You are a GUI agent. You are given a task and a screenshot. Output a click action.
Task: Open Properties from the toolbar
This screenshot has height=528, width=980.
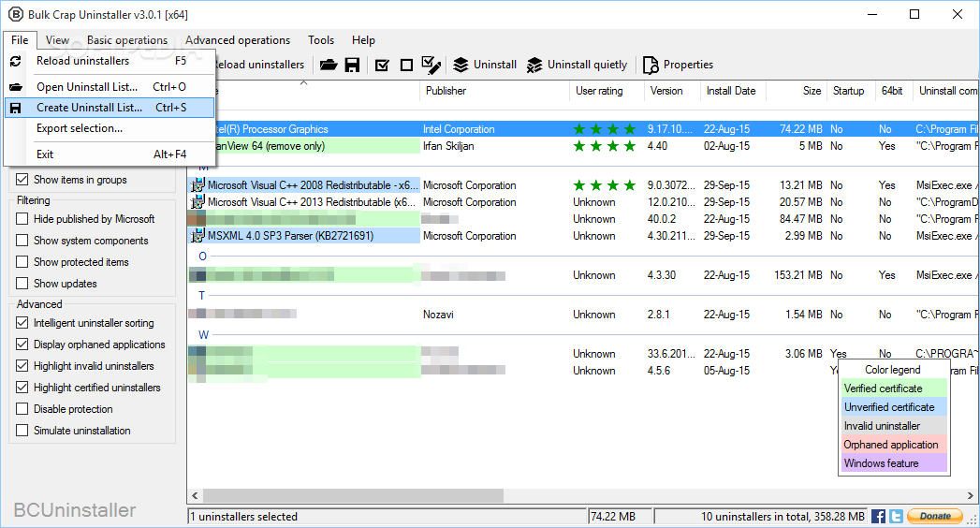(x=678, y=65)
